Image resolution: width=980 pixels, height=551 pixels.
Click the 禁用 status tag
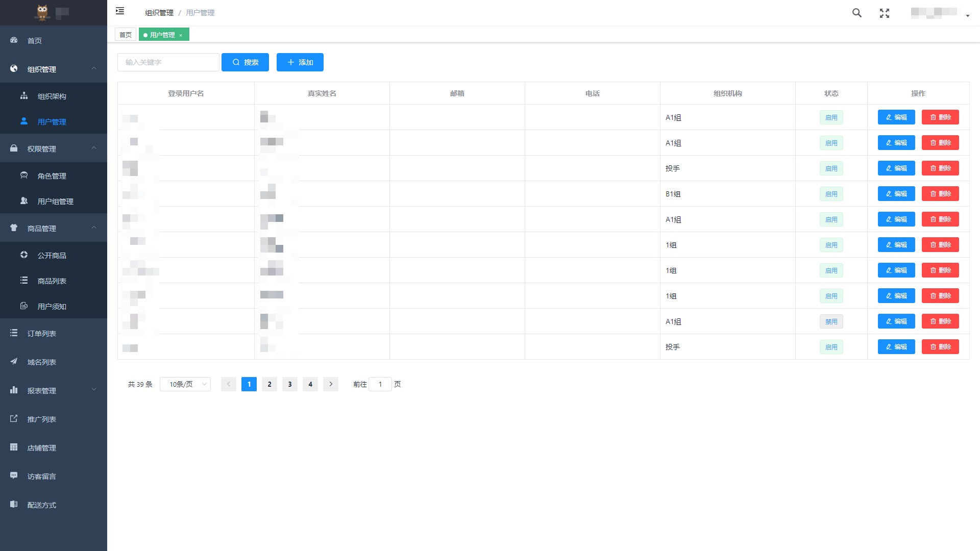831,321
